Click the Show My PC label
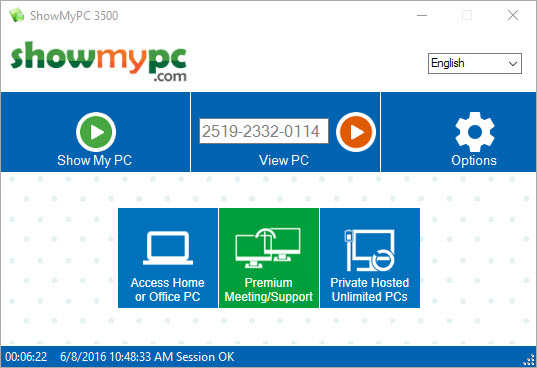537x368 pixels. pyautogui.click(x=95, y=160)
